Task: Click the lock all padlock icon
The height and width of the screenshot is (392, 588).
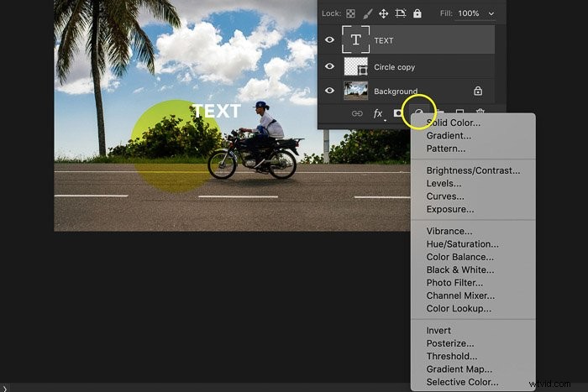Action: point(417,14)
